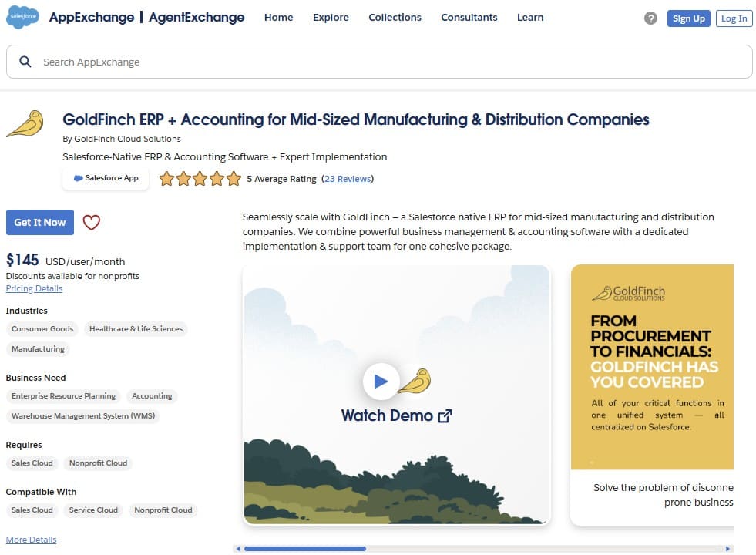
Task: Click the Salesforce cloud logo
Action: (22, 17)
